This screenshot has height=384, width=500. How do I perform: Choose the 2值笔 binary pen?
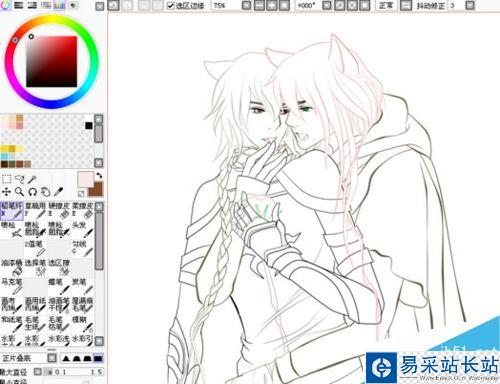point(36,248)
